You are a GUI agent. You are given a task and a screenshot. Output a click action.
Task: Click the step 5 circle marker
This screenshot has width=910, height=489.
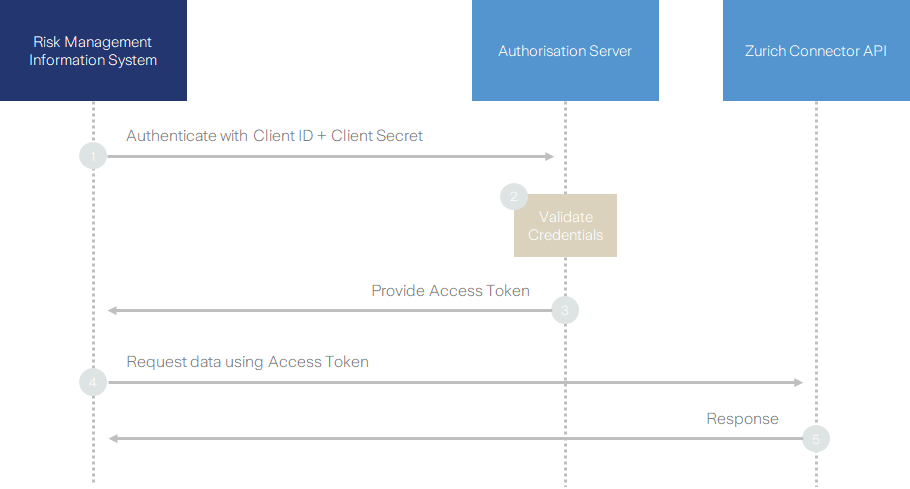click(x=816, y=438)
